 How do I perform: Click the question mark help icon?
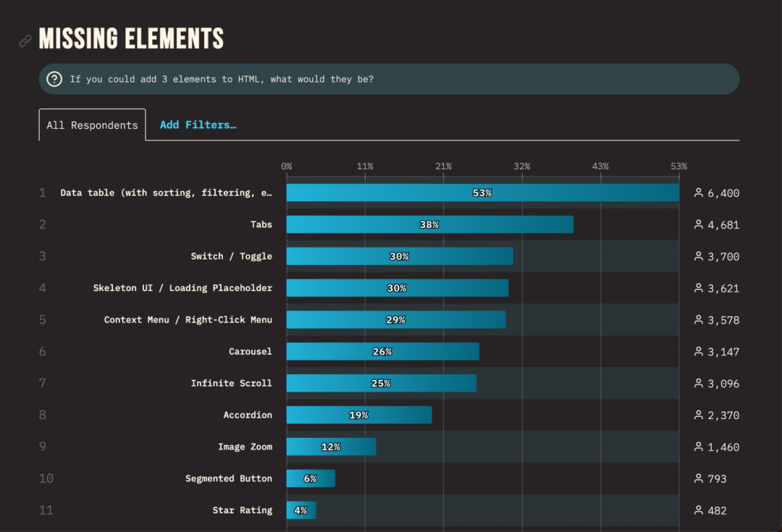54,79
